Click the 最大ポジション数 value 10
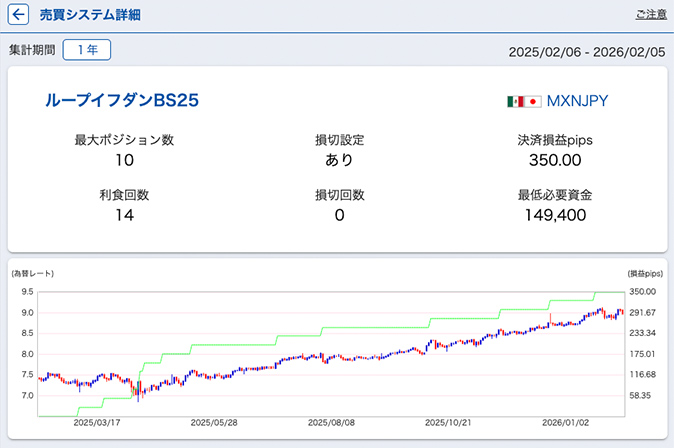 click(x=124, y=160)
